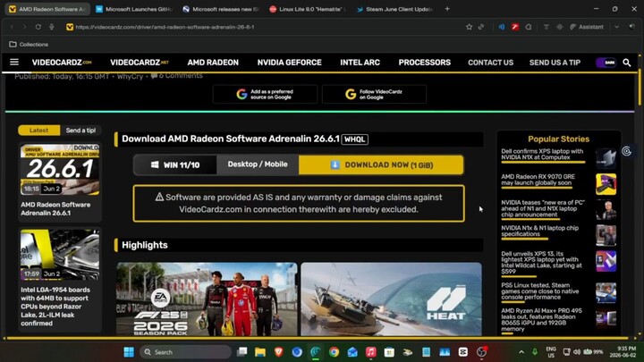Open Apple Music from taskbar

click(370, 352)
